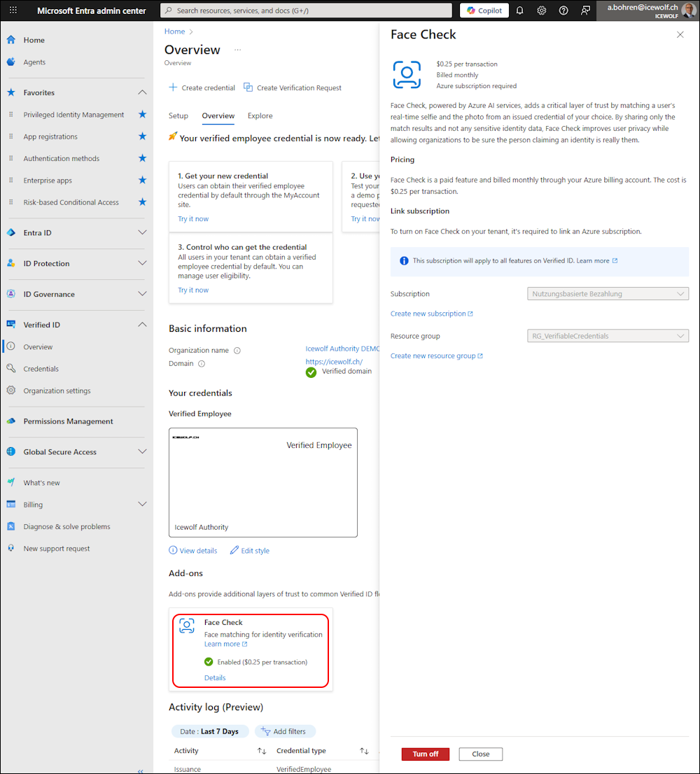Click Domain info icon
700x774 pixels.
click(x=202, y=364)
